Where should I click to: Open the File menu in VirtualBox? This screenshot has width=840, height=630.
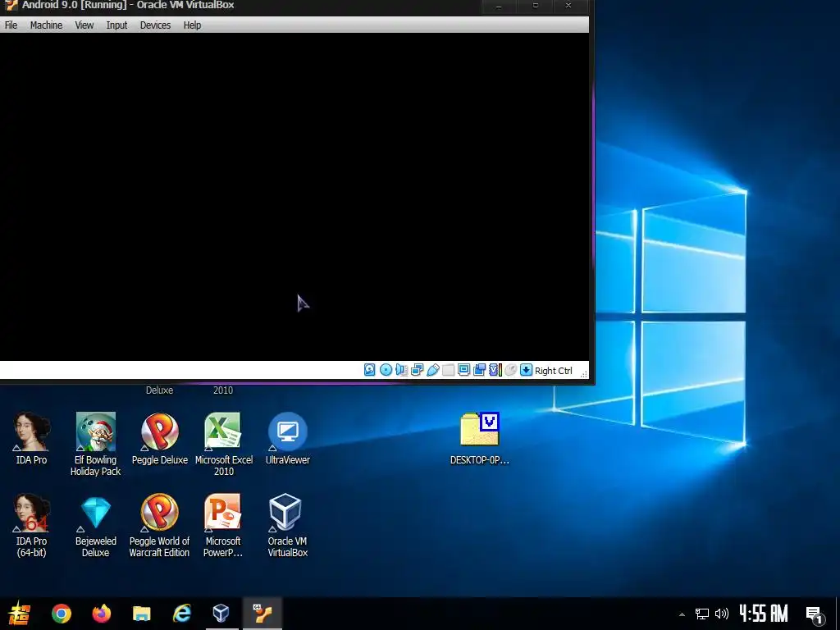pos(11,25)
